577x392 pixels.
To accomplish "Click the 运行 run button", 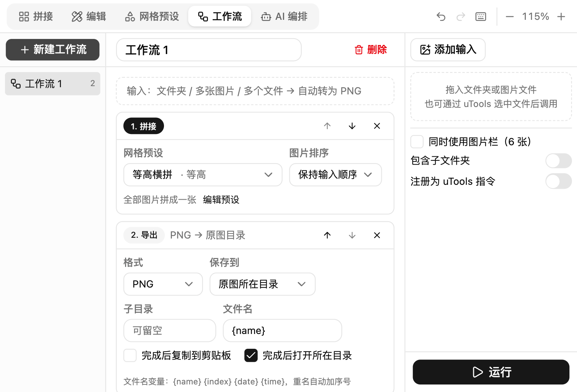I will pos(491,372).
